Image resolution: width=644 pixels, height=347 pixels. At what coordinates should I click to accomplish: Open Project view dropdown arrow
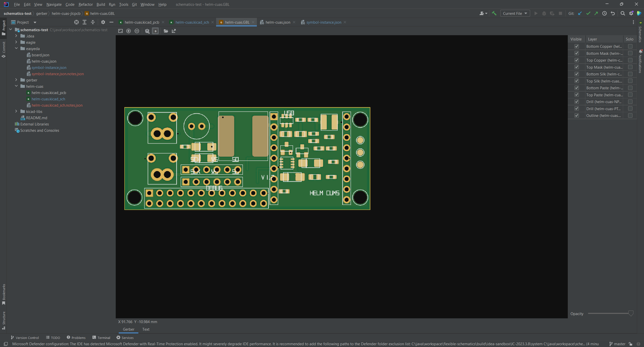click(x=35, y=23)
